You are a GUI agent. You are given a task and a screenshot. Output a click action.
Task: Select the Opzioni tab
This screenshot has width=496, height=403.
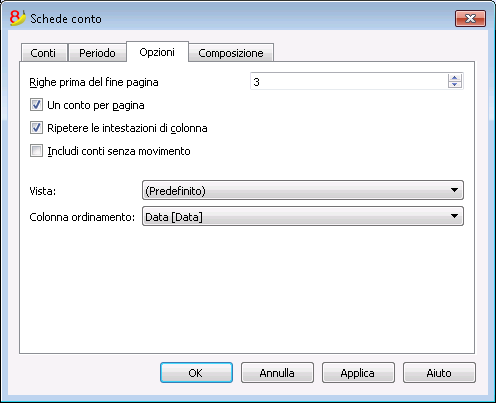(157, 52)
